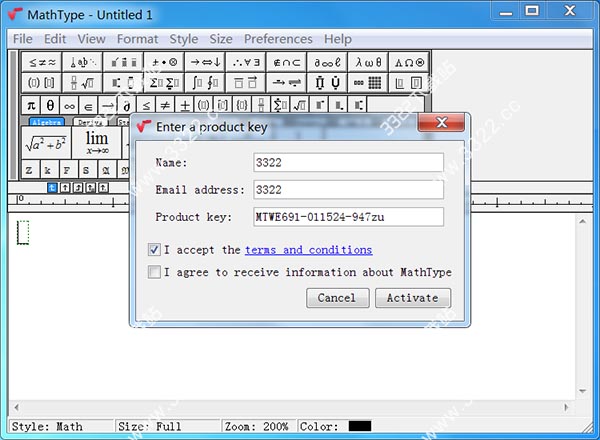Open the underbar and overbar templates palette
This screenshot has height=440, width=600.
click(246, 83)
